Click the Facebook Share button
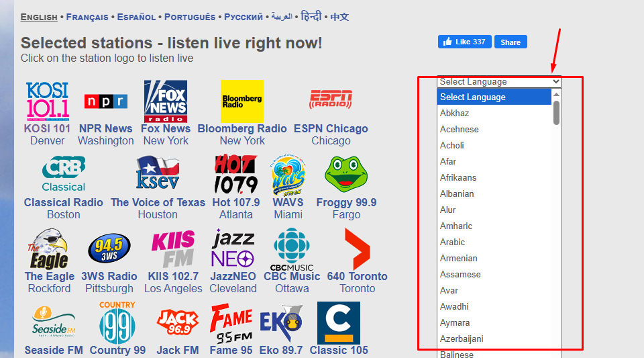Image resolution: width=644 pixels, height=358 pixels. [x=511, y=42]
